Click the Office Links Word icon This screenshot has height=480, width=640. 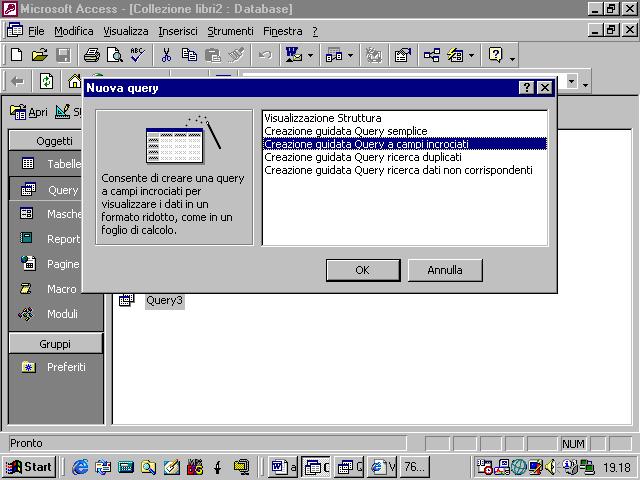pyautogui.click(x=293, y=55)
